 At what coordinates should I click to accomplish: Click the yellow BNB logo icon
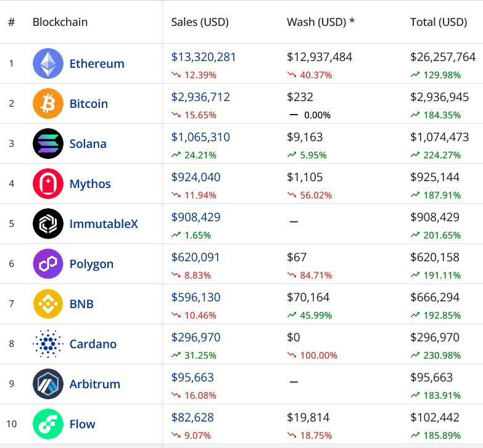point(48,304)
